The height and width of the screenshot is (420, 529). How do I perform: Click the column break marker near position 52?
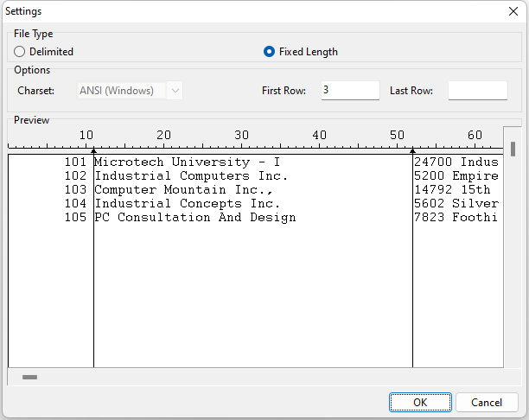[412, 151]
